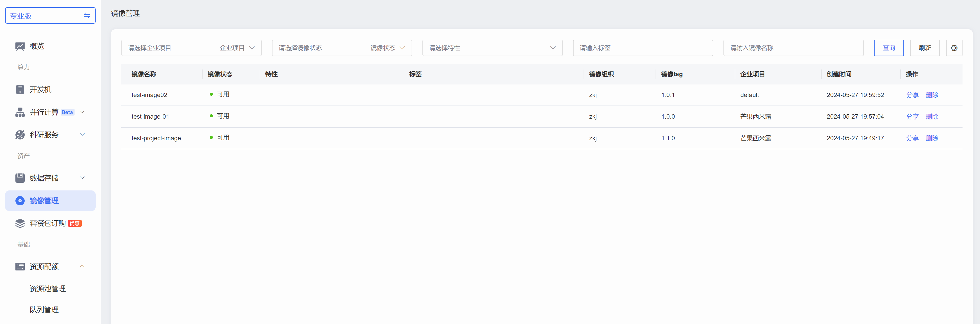The height and width of the screenshot is (324, 980).
Task: Open 套餐包订购 menu item
Action: pos(50,223)
